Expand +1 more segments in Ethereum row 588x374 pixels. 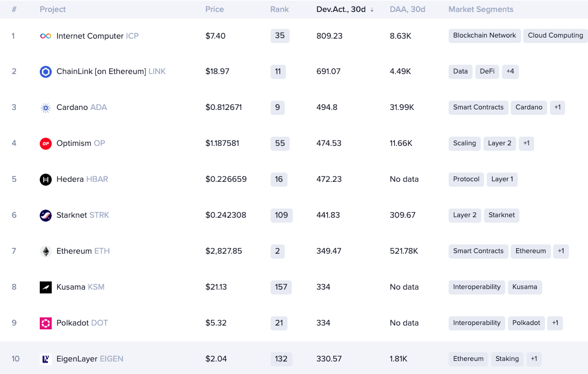[x=561, y=251]
